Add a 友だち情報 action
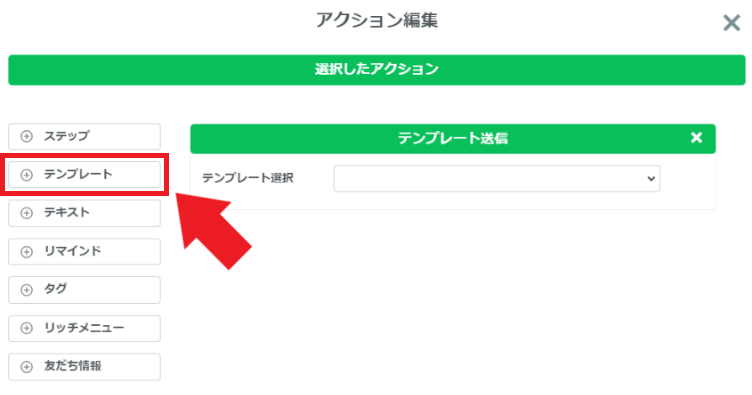This screenshot has height=395, width=752. coord(84,367)
